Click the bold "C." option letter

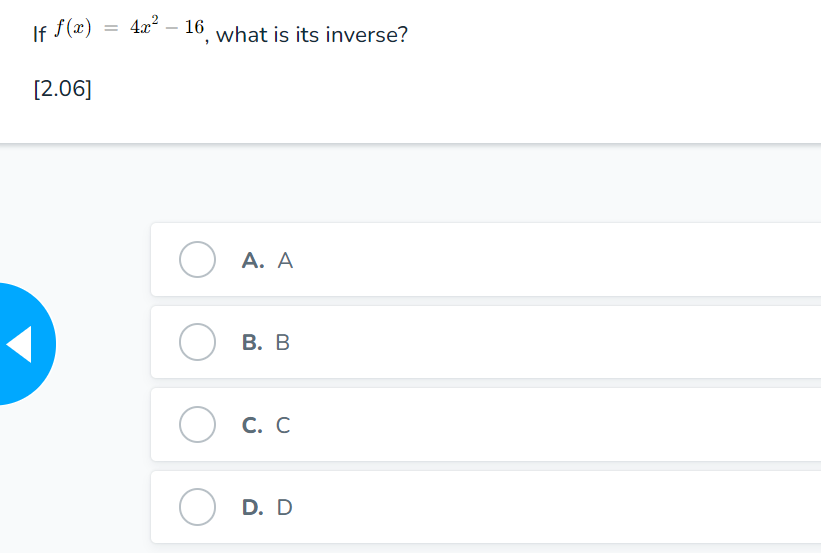click(x=253, y=425)
